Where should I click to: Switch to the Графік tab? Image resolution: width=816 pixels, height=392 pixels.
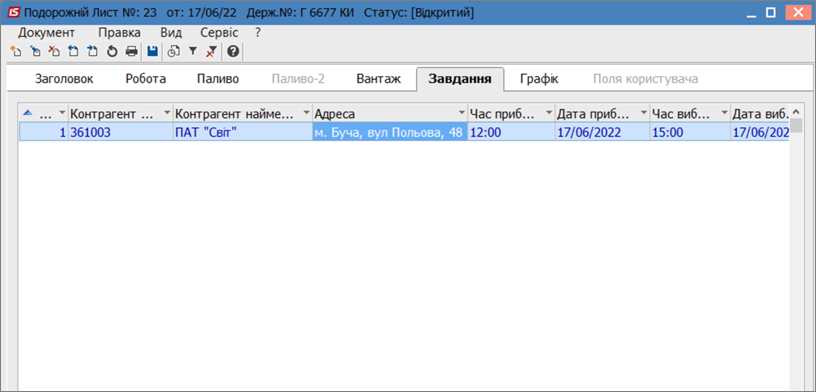pyautogui.click(x=539, y=79)
